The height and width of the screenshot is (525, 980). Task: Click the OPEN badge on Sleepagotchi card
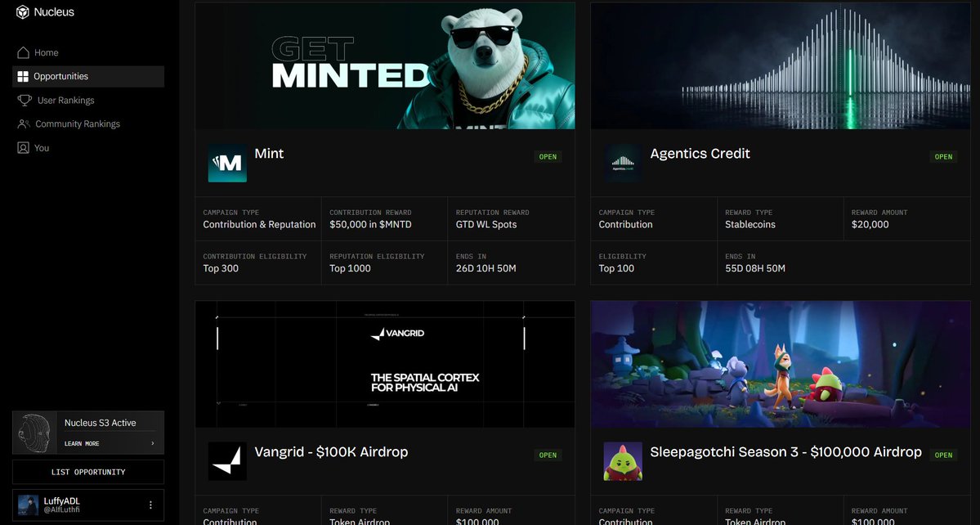tap(944, 455)
